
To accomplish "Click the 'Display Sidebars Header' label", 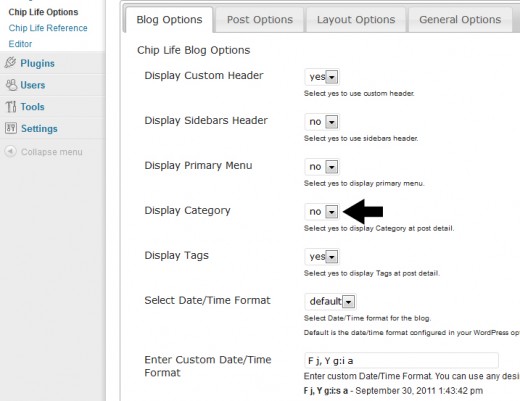I will click(206, 120).
